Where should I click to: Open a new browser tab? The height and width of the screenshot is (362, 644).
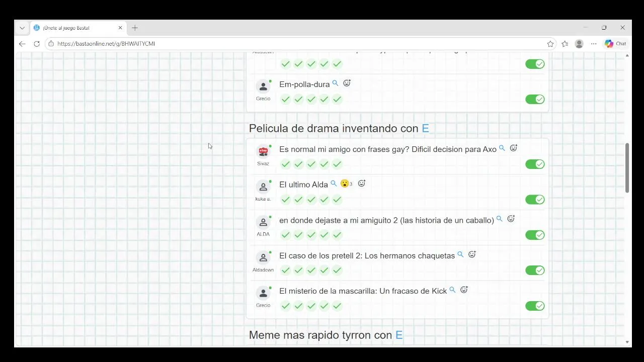click(135, 28)
